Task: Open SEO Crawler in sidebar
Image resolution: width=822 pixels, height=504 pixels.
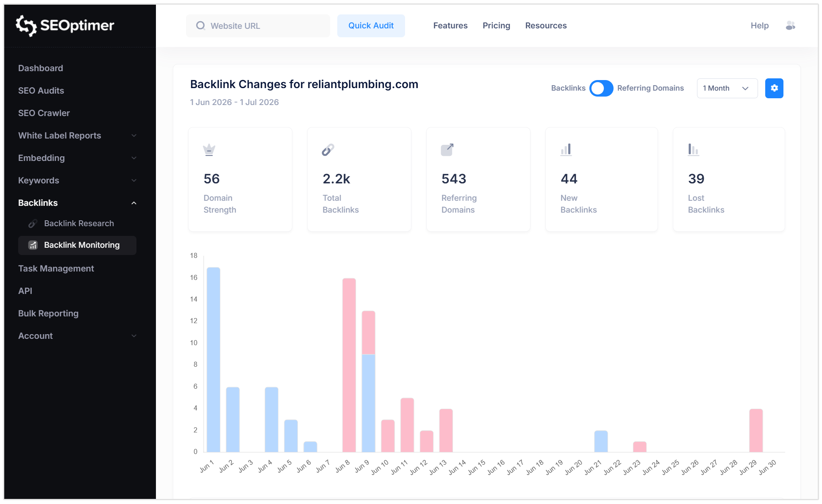Action: (44, 113)
